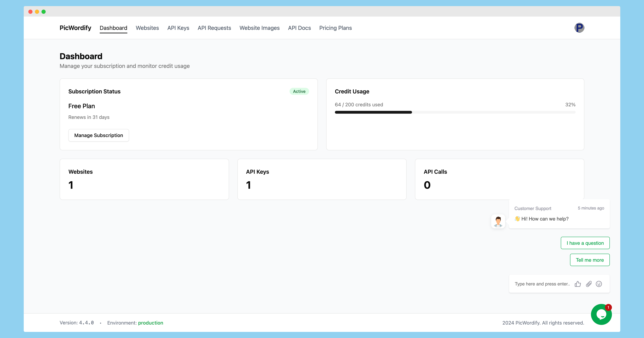Viewport: 644px width, 338px height.
Task: Select the 'Tell me more' reply
Action: click(590, 260)
